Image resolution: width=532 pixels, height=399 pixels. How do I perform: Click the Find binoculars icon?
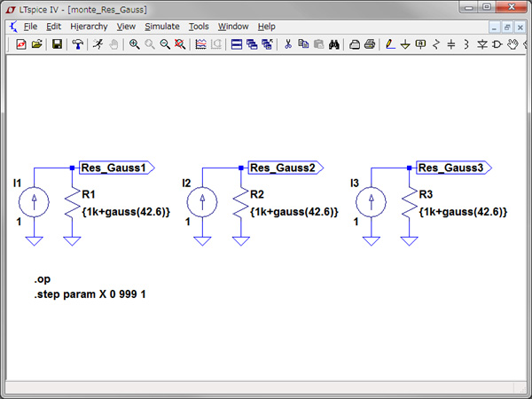pyautogui.click(x=333, y=44)
